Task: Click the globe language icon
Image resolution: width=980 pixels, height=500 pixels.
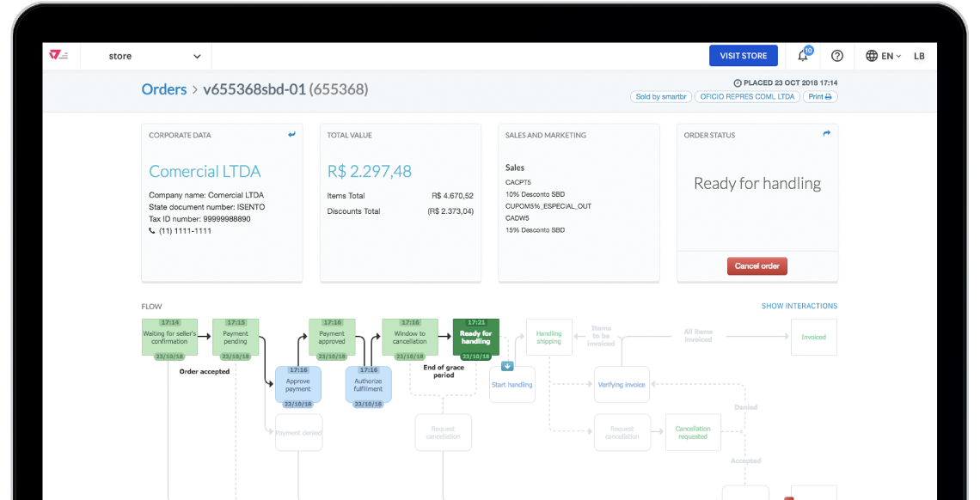Action: coord(871,56)
